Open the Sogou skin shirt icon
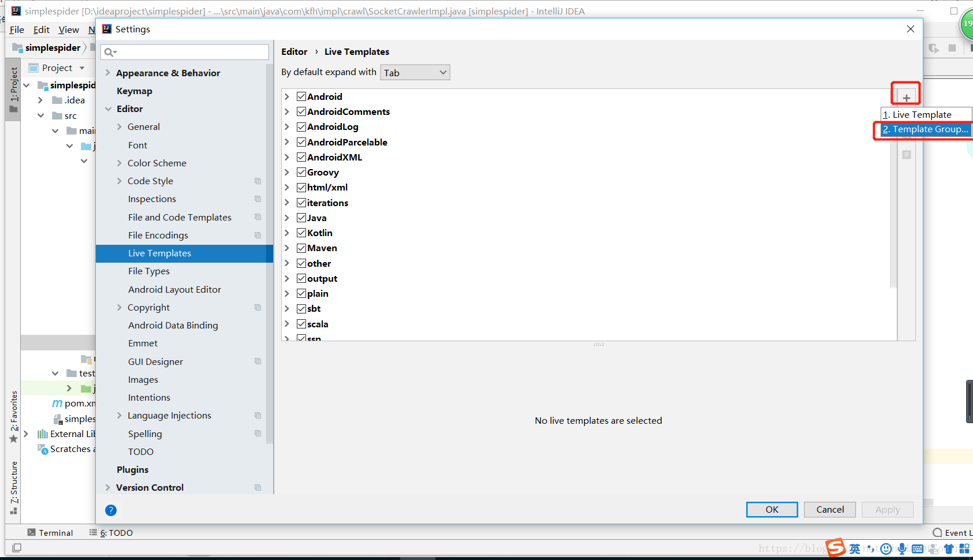This screenshot has height=560, width=973. coord(949,548)
